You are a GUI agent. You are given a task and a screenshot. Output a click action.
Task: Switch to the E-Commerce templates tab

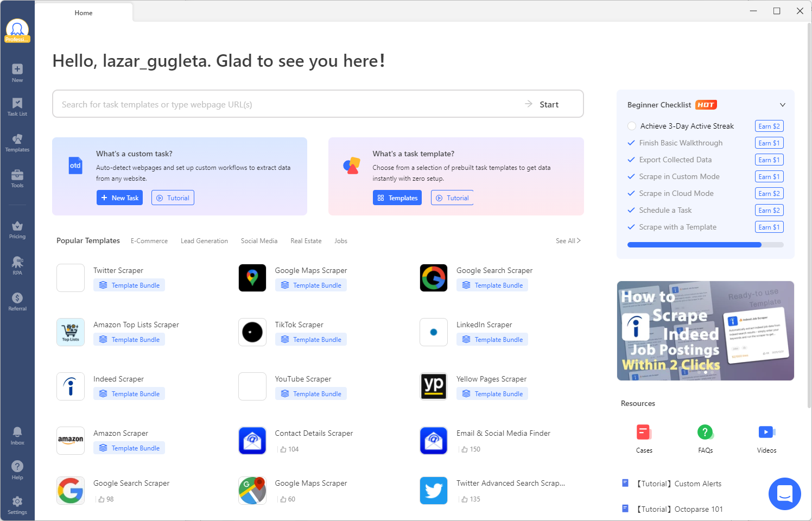tap(149, 241)
